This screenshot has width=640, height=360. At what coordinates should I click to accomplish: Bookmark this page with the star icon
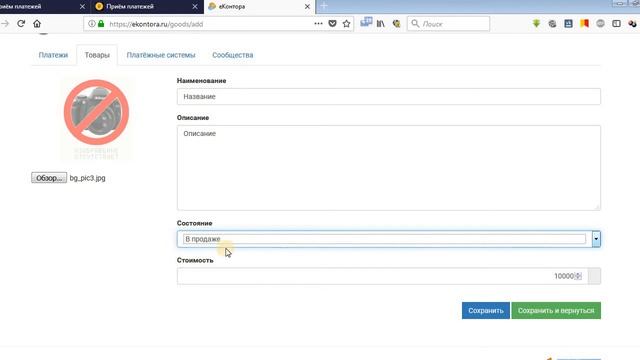(x=347, y=24)
